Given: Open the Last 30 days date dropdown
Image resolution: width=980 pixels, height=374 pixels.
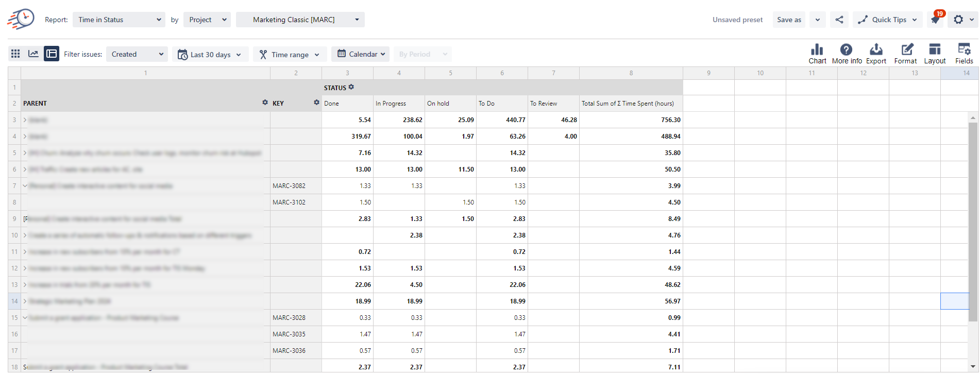Looking at the screenshot, I should point(210,55).
